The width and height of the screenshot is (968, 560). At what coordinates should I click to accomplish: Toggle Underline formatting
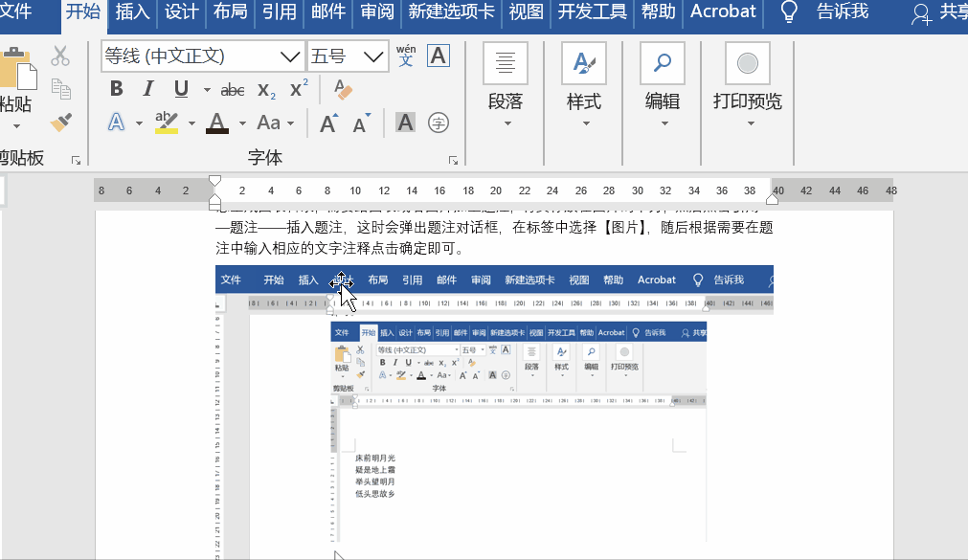tap(181, 89)
